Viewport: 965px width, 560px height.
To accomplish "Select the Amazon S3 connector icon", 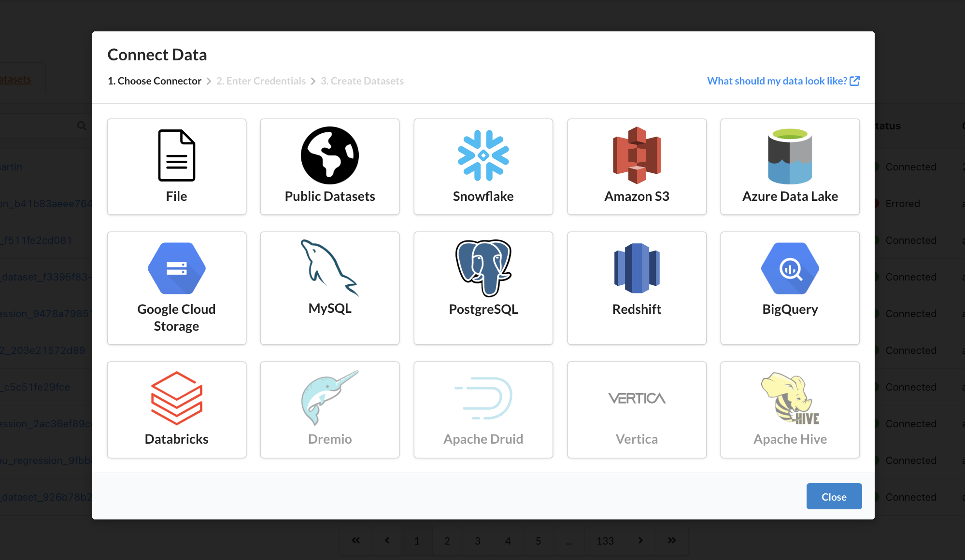I will coord(637,155).
